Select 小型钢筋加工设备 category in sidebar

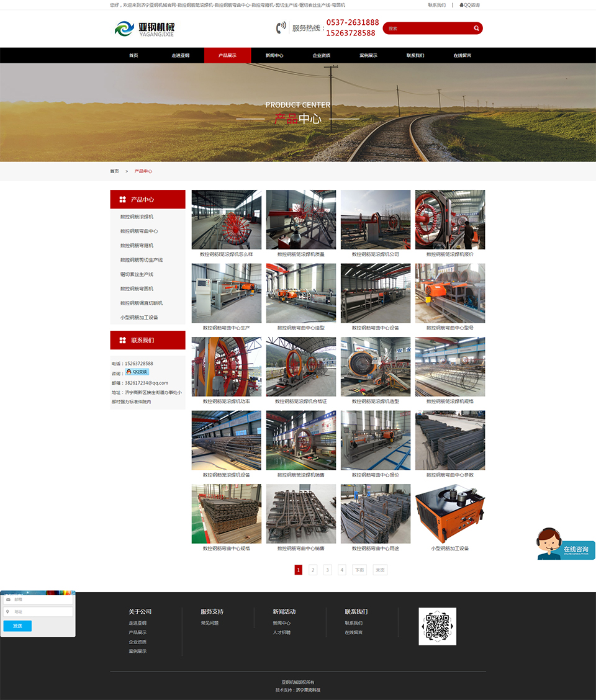[x=139, y=318]
